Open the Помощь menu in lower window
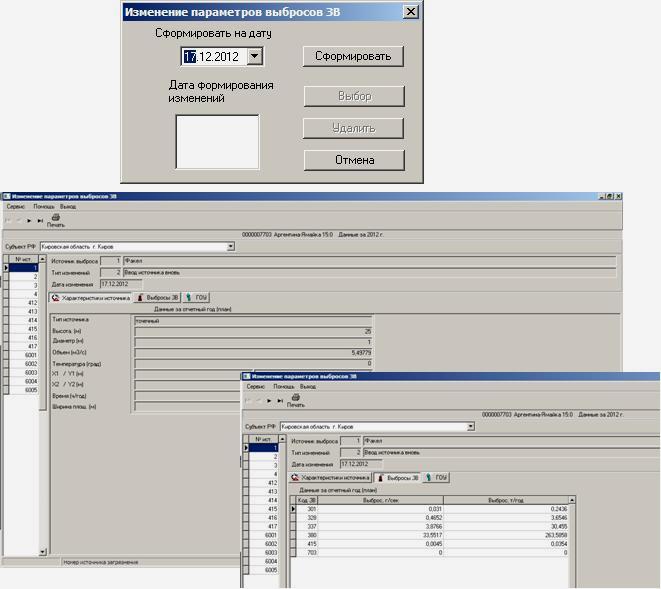This screenshot has height=589, width=661. pos(283,386)
